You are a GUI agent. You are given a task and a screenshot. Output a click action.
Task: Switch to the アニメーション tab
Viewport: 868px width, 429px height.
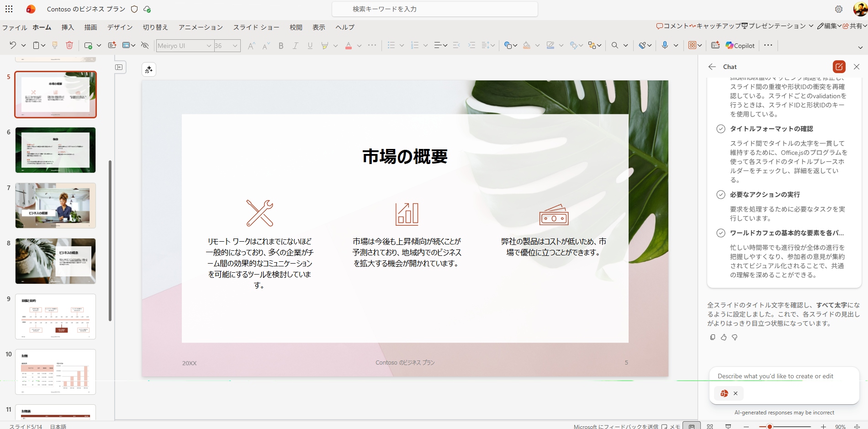pos(201,27)
